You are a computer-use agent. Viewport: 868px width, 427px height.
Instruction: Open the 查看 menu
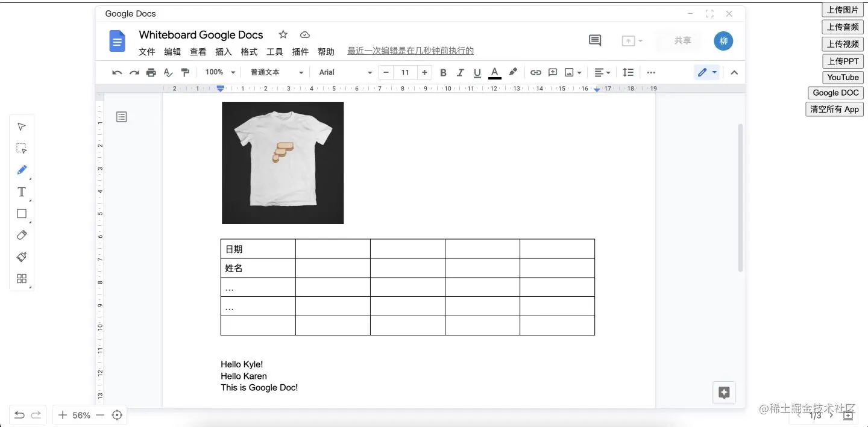click(198, 52)
